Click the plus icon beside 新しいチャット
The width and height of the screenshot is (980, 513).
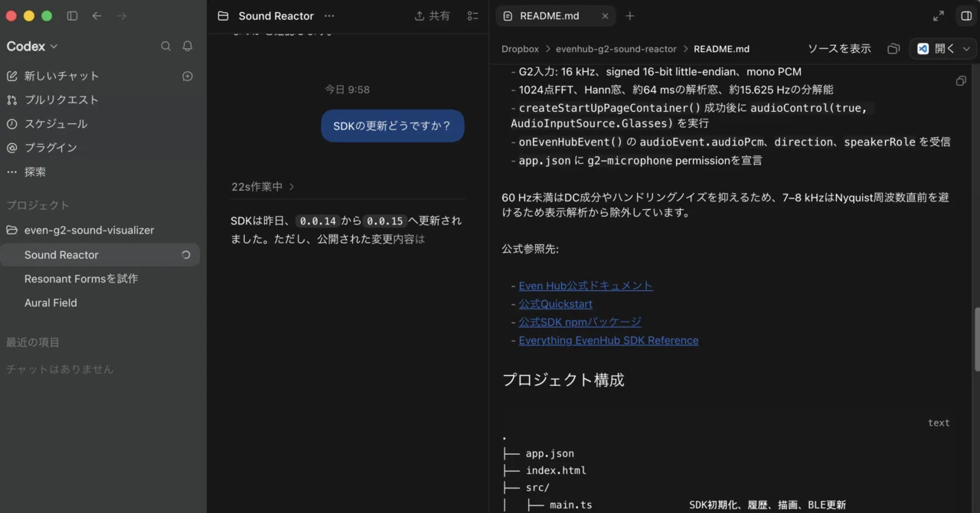pos(188,76)
